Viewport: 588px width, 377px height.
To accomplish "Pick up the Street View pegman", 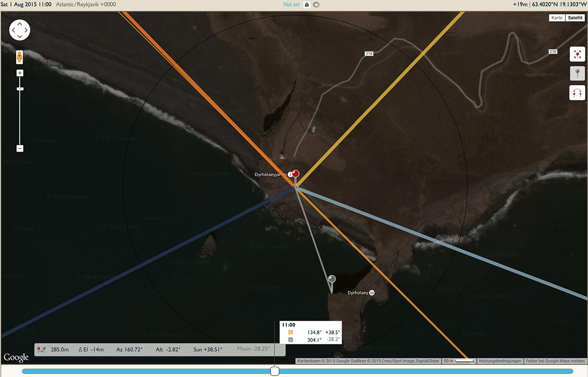I will pos(20,56).
